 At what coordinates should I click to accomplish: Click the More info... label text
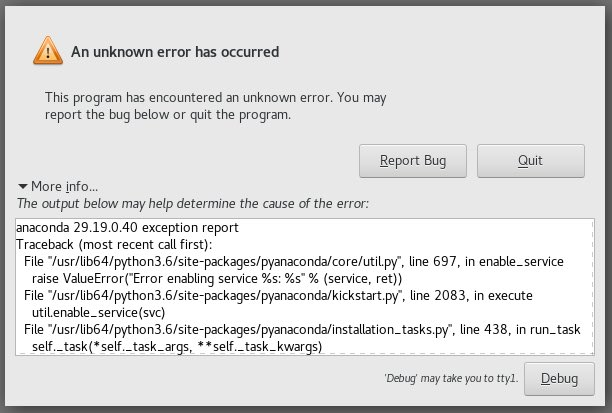pyautogui.click(x=64, y=187)
